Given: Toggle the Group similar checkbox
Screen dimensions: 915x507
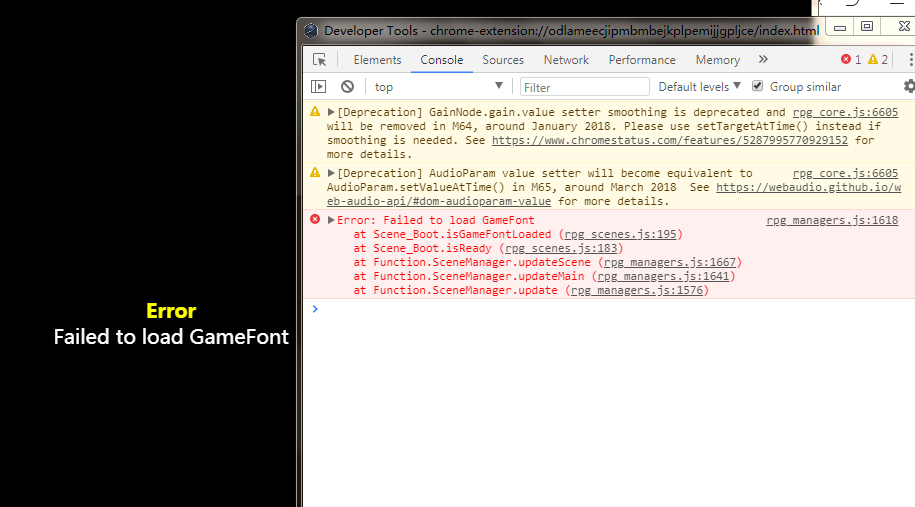Looking at the screenshot, I should [757, 86].
